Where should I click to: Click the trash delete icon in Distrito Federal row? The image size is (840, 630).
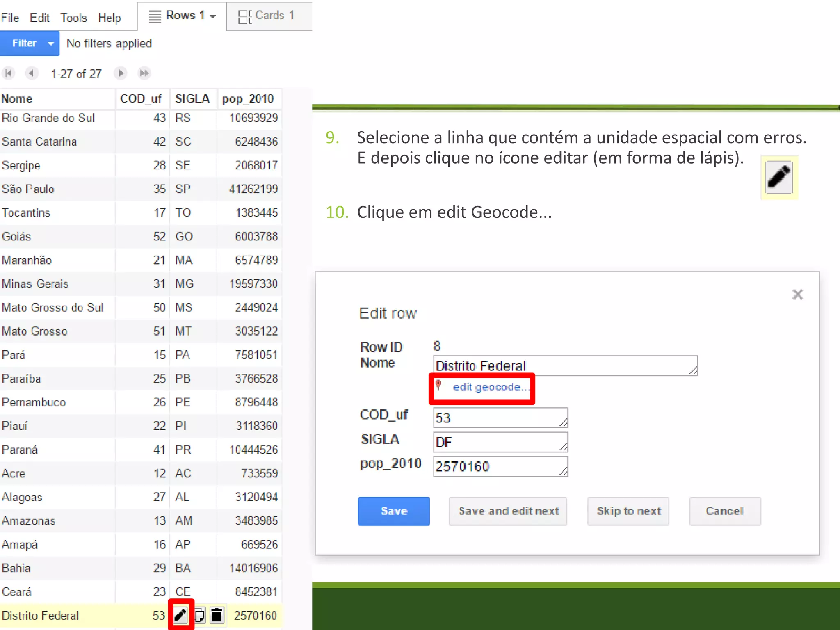[x=217, y=615]
